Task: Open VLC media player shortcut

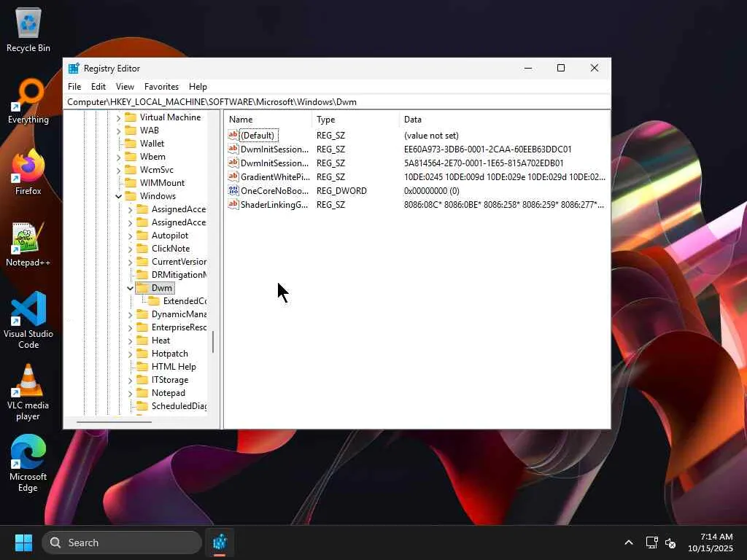Action: (x=28, y=392)
